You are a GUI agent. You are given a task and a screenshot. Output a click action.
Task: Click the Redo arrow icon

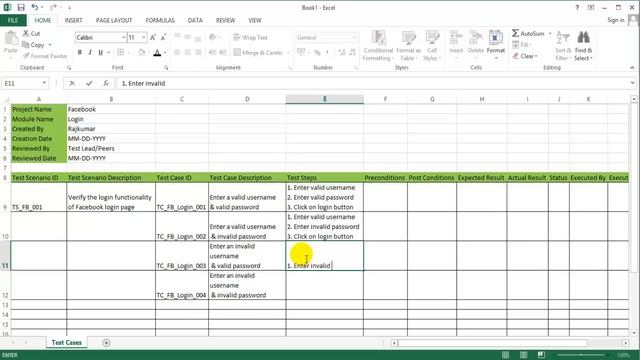[x=53, y=7]
